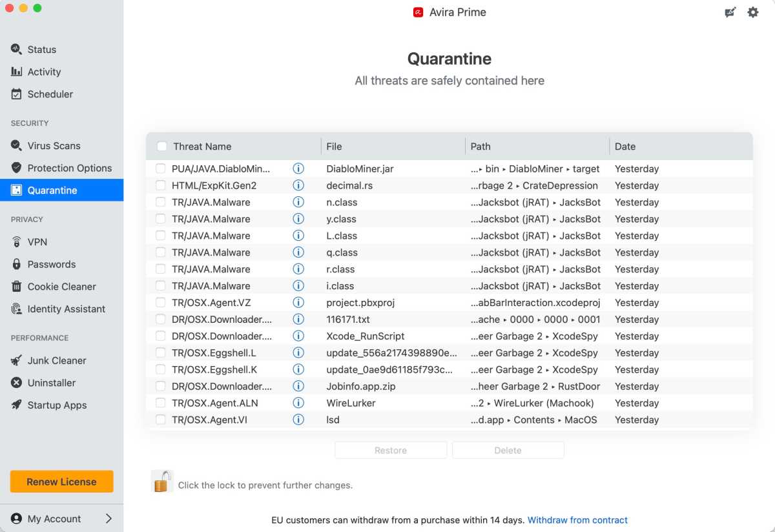Show info for TR/OSX.Eggshell.L threat
Screen dimensions: 775x532
298,353
